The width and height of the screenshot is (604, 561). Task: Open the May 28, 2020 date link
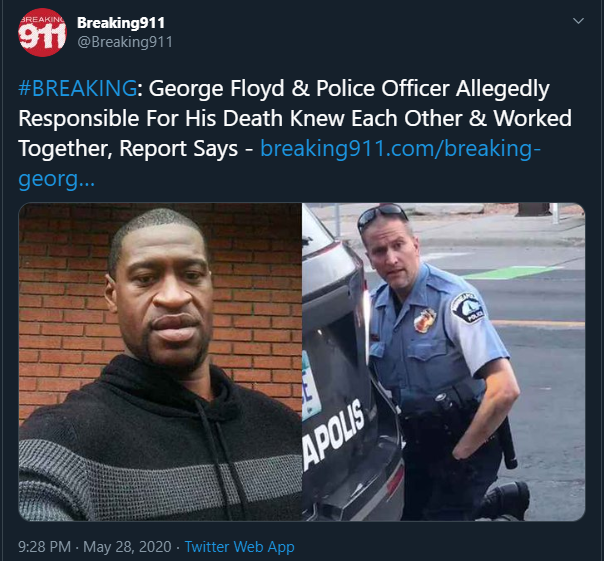click(128, 547)
